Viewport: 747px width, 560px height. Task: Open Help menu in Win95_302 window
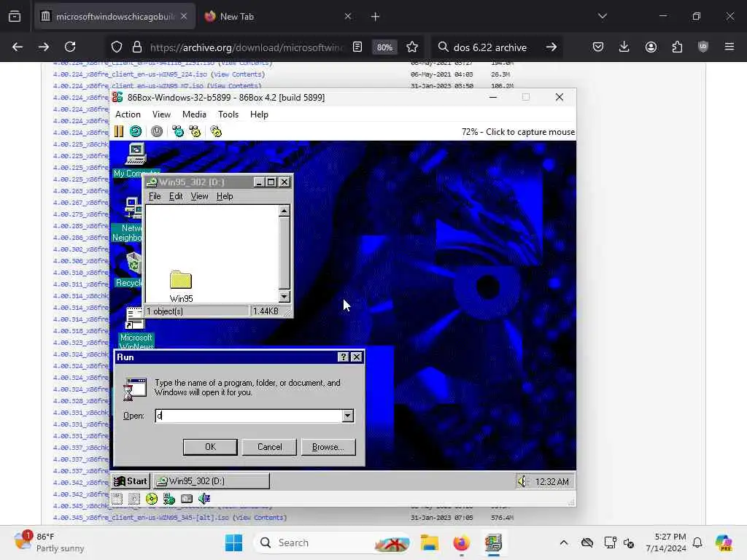[225, 196]
